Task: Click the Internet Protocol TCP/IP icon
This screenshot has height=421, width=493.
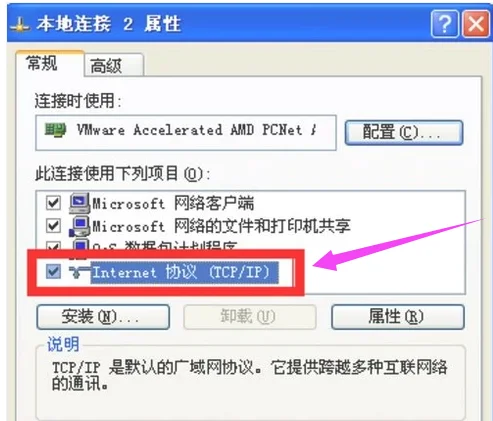Action: (79, 272)
